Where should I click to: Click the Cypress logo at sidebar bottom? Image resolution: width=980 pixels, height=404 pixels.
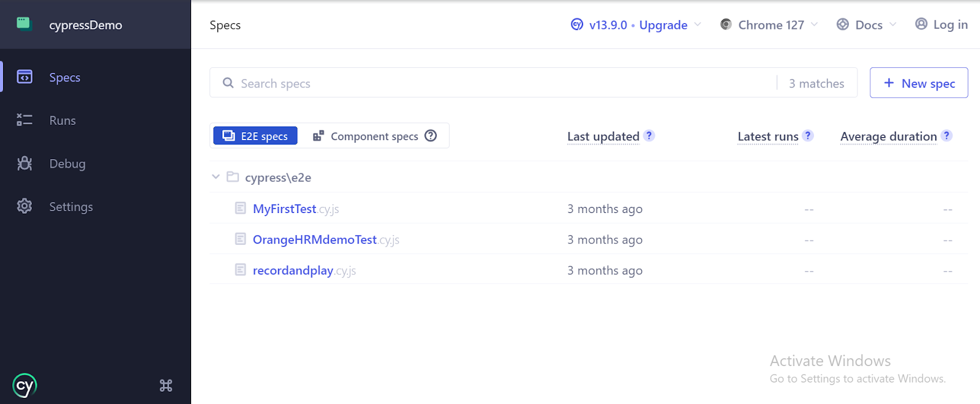(24, 386)
